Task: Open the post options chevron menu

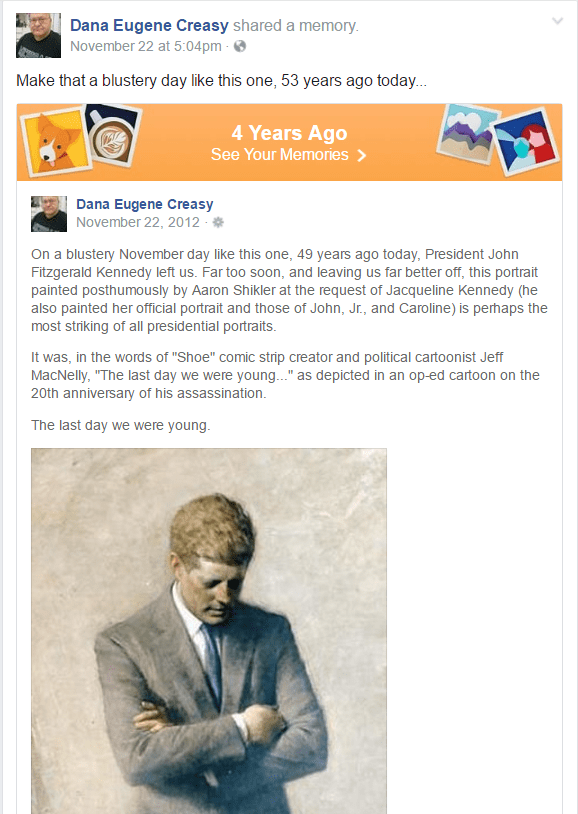Action: tap(557, 21)
